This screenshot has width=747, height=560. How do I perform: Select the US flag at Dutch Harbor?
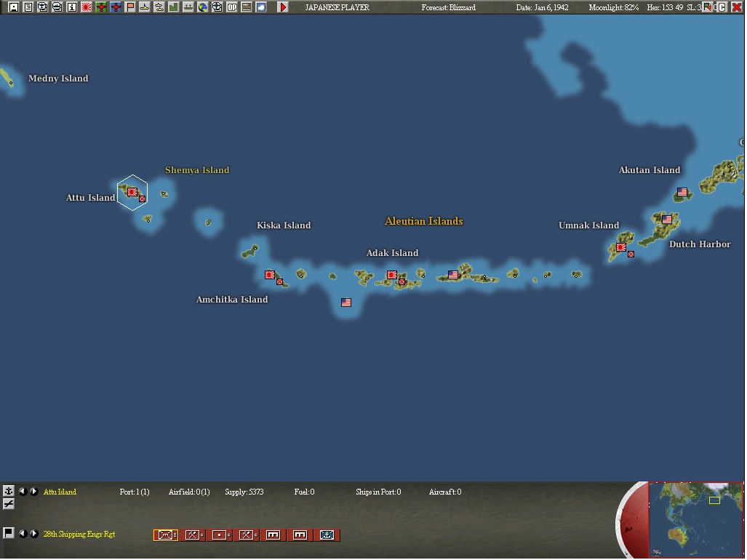(667, 220)
